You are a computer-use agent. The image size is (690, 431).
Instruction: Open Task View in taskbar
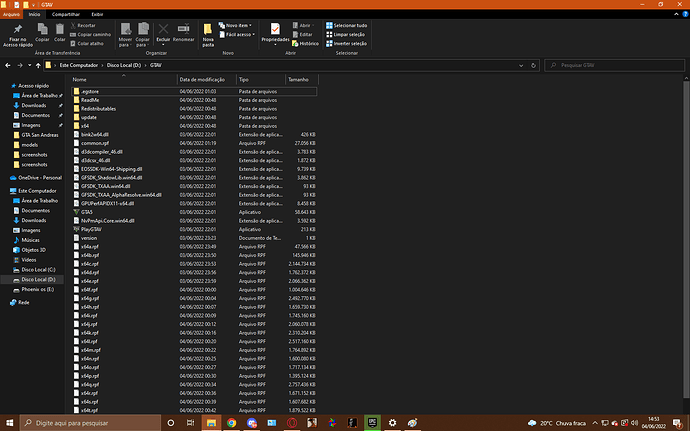[x=191, y=423]
